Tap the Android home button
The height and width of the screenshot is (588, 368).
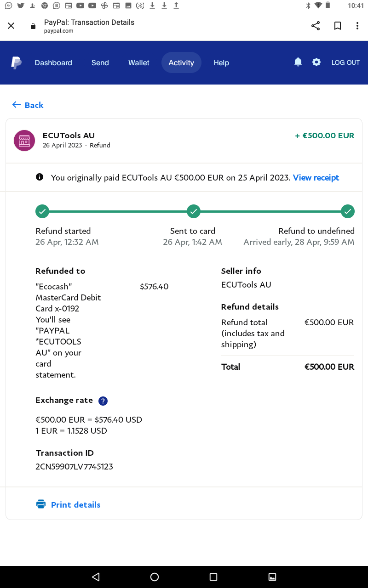[x=154, y=577]
